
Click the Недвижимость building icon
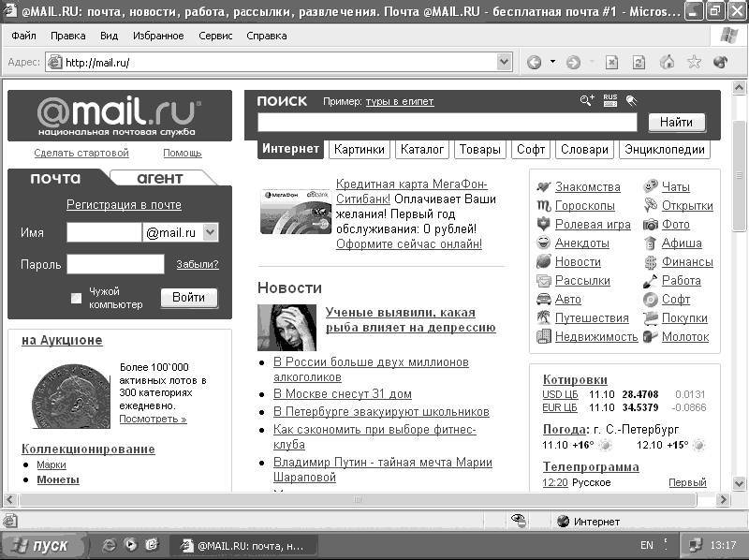pos(544,336)
